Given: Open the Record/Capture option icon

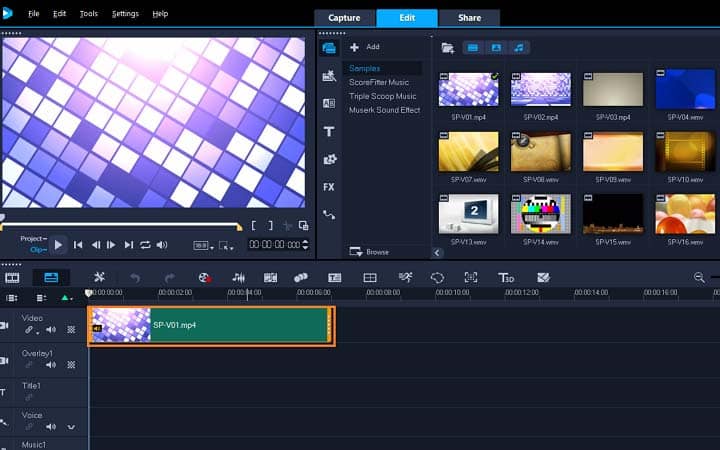Looking at the screenshot, I should point(204,277).
